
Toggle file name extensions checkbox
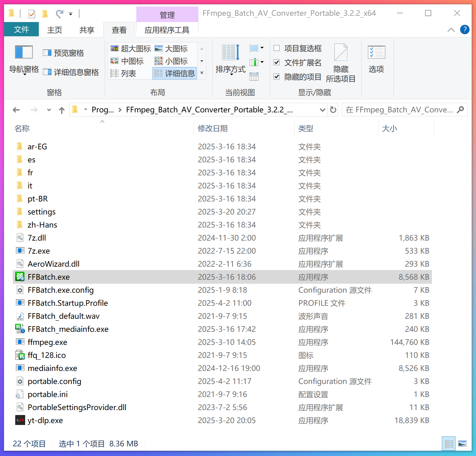click(277, 62)
